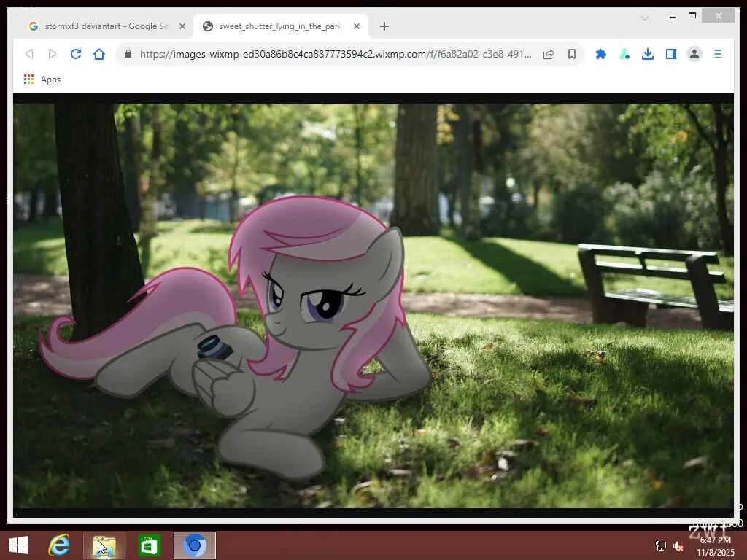Toggle the browser side panel
The width and height of the screenshot is (747, 560).
click(x=671, y=54)
